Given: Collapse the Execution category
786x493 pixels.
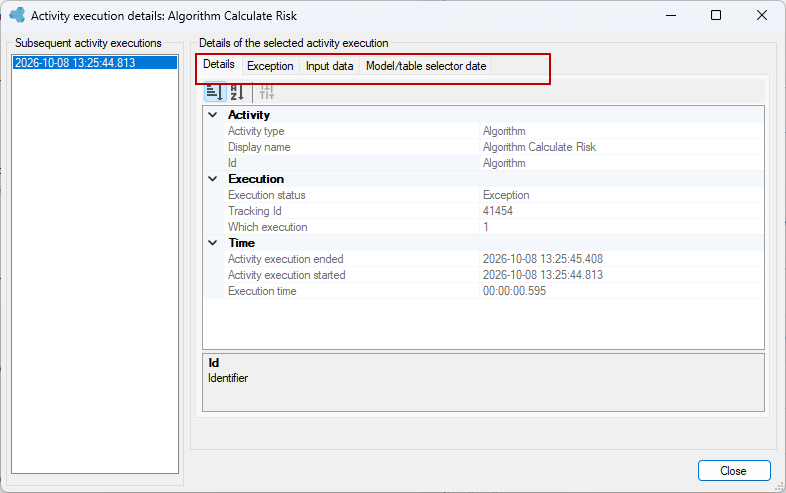Looking at the screenshot, I should [x=213, y=179].
